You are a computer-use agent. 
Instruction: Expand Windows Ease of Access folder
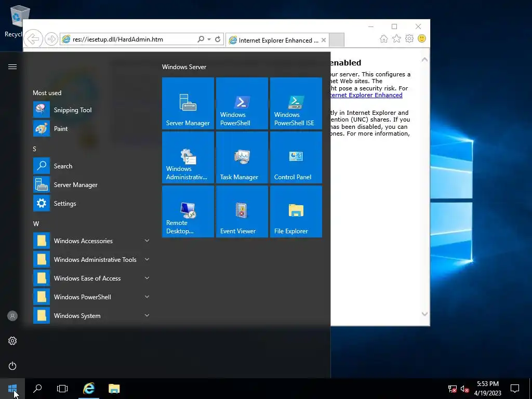[91, 278]
